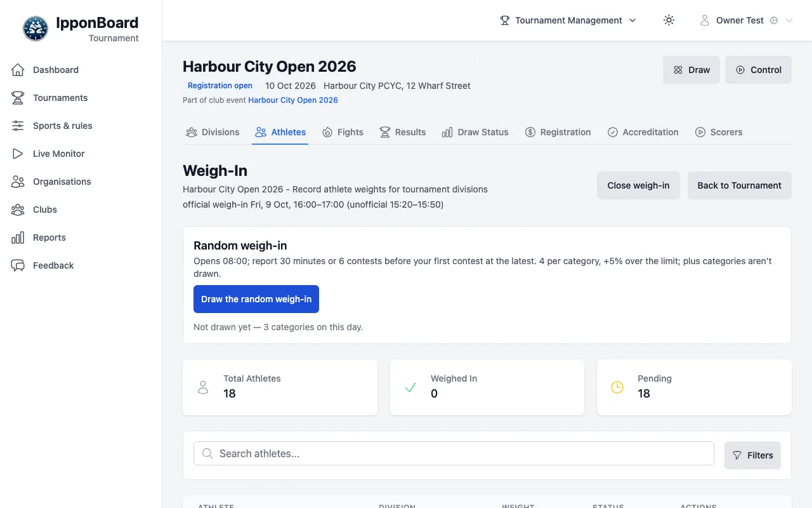The width and height of the screenshot is (812, 508).
Task: Open the Draw Status tab
Action: click(475, 132)
